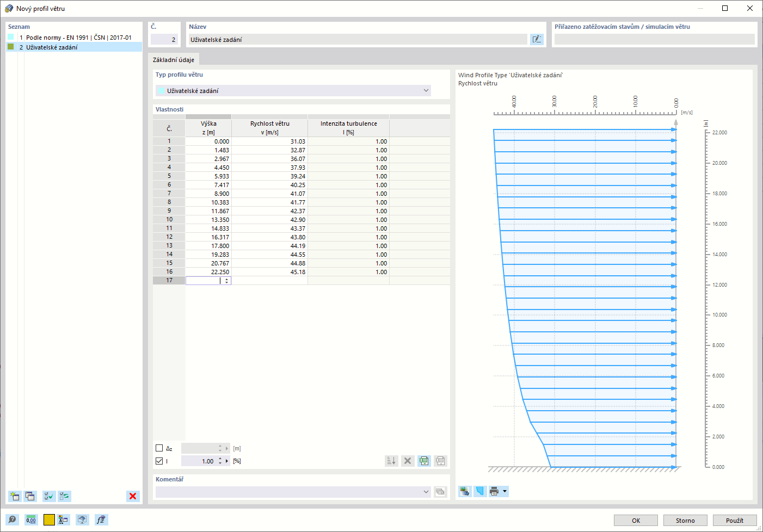Click the edit name pencil icon beside Název
Viewport: 763px width, 532px height.
pyautogui.click(x=537, y=39)
